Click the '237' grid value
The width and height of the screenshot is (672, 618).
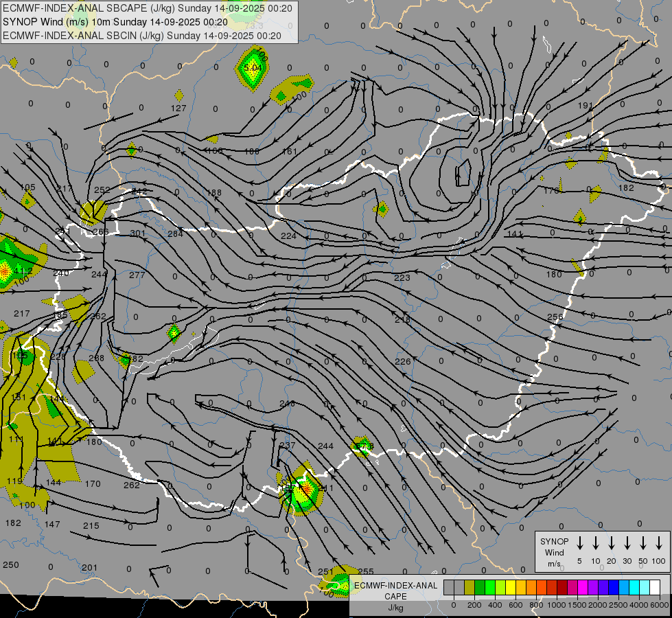coord(287,445)
